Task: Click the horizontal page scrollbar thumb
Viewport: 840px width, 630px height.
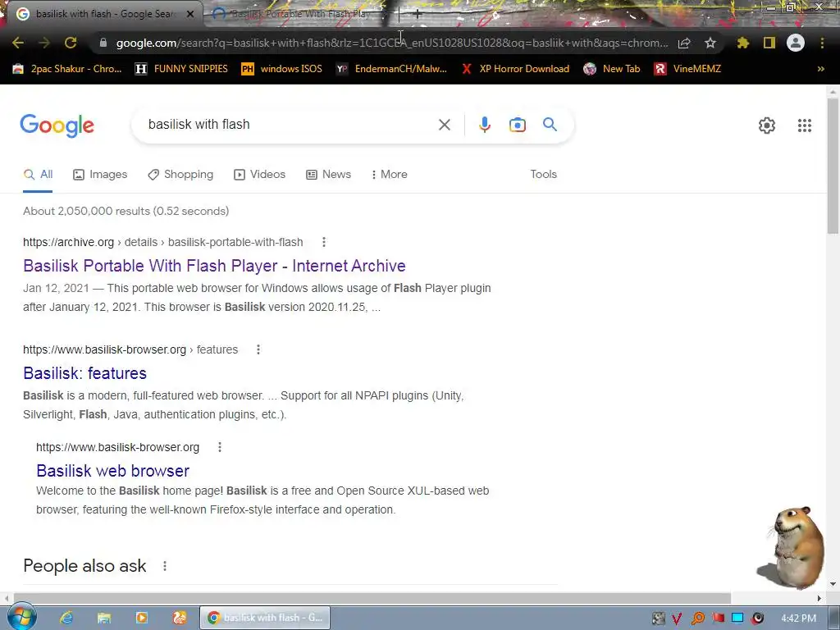Action: click(372, 598)
